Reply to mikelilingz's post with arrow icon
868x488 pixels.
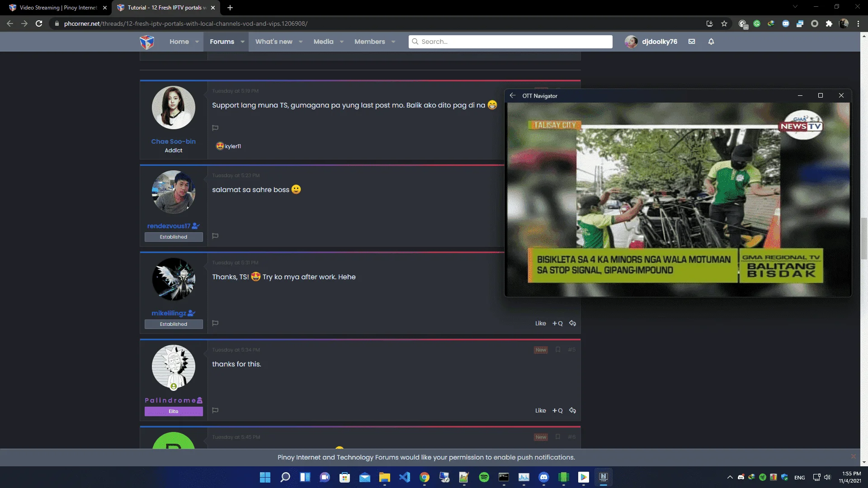(572, 323)
